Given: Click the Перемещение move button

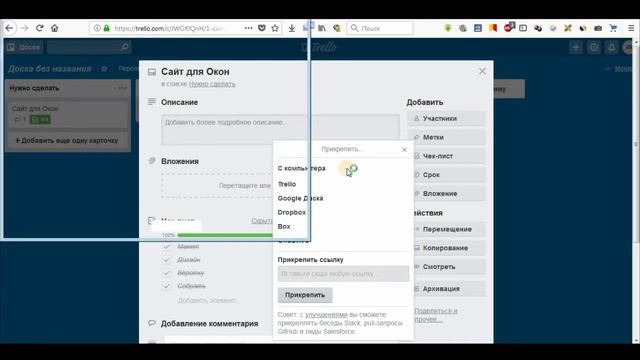Looking at the screenshot, I should tap(447, 229).
